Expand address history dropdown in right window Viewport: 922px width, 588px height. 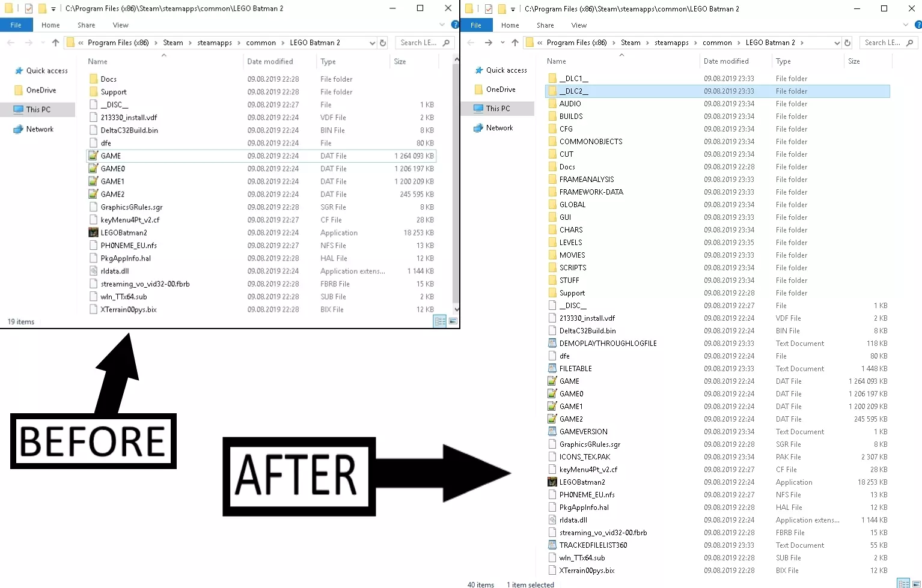[837, 43]
